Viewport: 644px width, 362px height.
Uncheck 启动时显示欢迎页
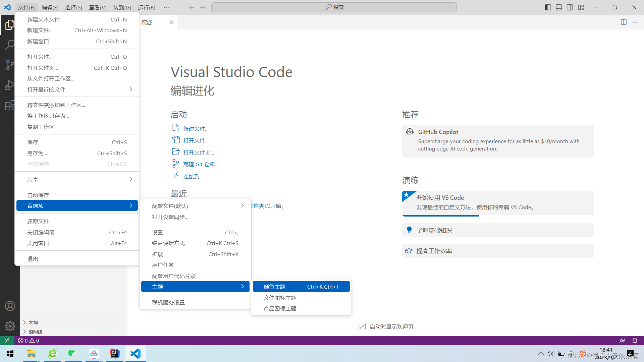click(362, 326)
